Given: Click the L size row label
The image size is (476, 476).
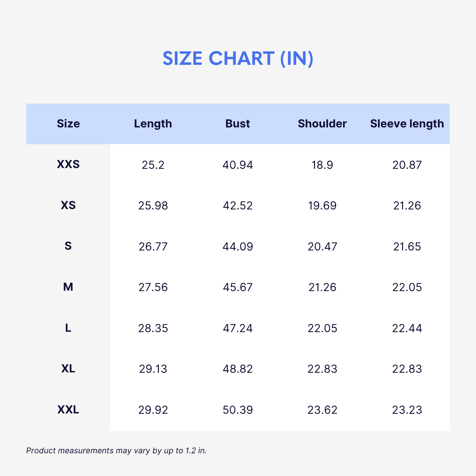Looking at the screenshot, I should 68,328.
